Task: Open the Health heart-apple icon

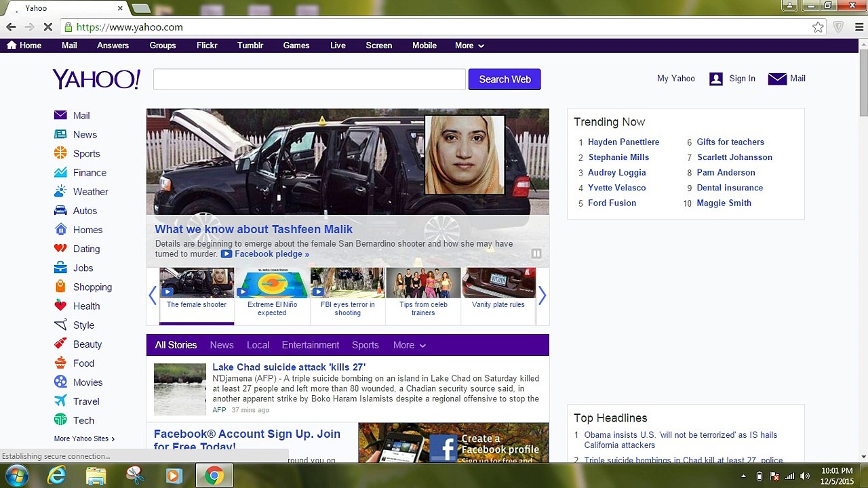Action: (x=60, y=306)
